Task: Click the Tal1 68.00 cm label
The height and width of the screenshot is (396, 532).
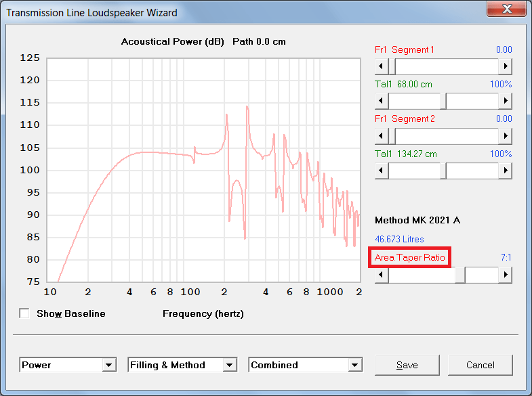Action: 403,84
